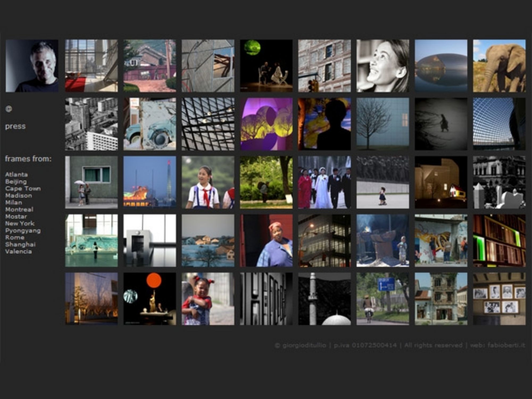
Task: Open Shanghai frames from the sidebar
Action: [20, 244]
